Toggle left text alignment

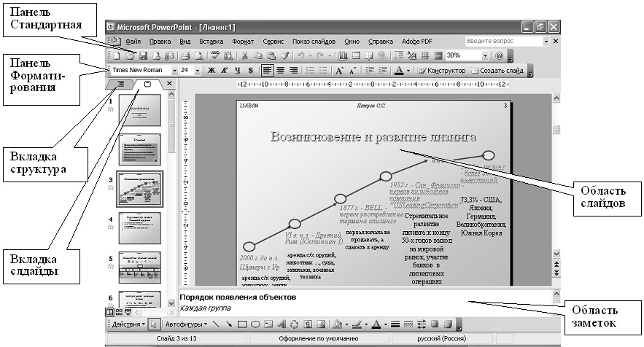[x=268, y=71]
